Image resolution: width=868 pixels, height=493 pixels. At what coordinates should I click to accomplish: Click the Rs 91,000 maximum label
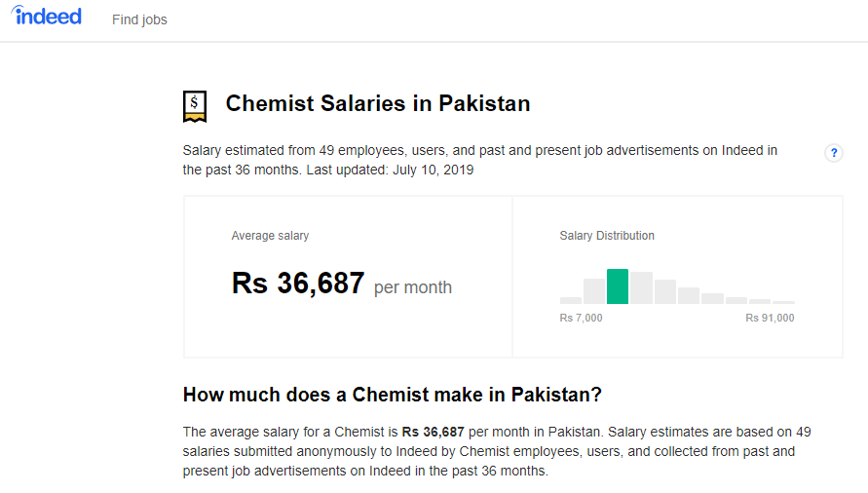pos(770,318)
